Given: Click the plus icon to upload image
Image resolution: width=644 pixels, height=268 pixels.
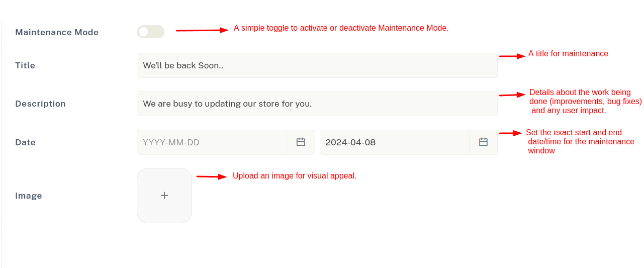Looking at the screenshot, I should click(164, 196).
